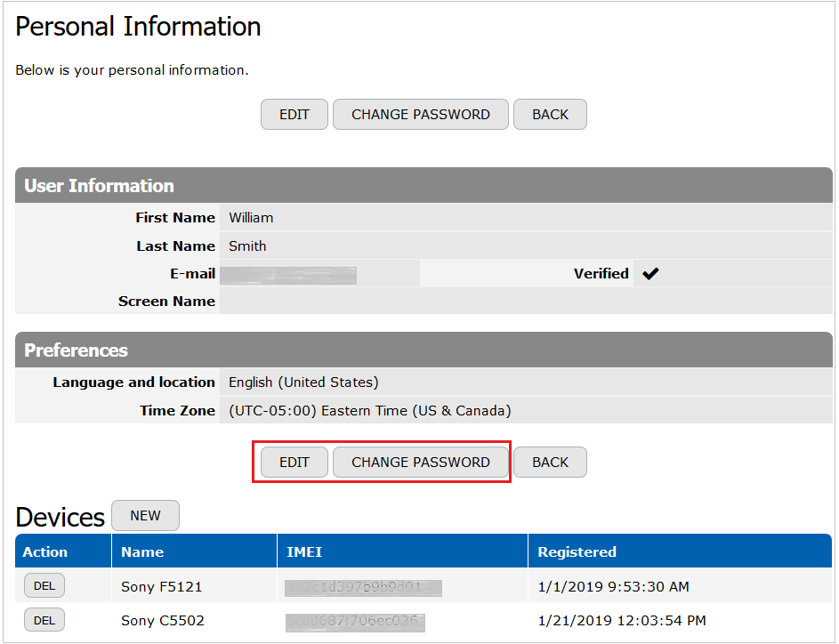This screenshot has width=839, height=644.
Task: Click the Verified label
Action: click(601, 273)
